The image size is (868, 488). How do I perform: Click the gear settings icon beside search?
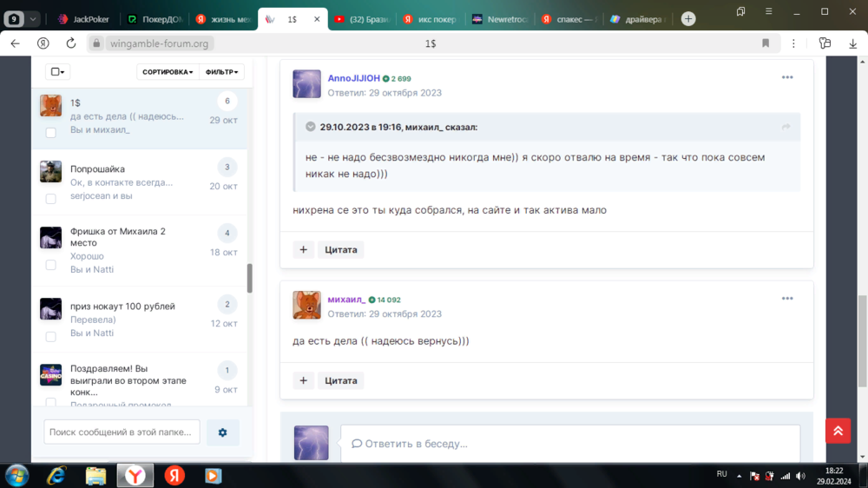222,432
